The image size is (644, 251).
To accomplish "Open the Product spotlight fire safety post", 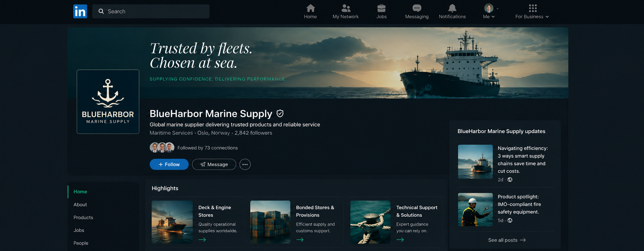I will pos(519,204).
